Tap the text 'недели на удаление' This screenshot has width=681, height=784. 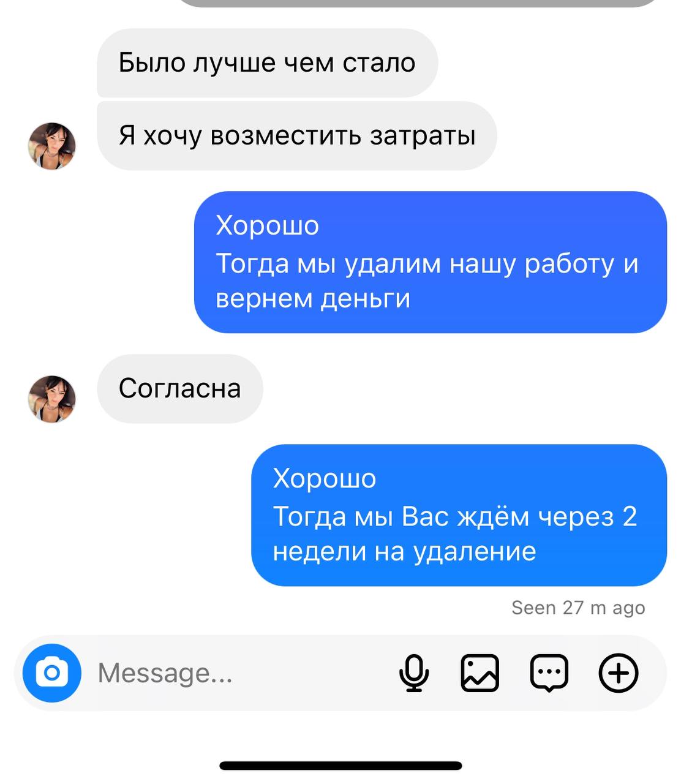pos(405,552)
